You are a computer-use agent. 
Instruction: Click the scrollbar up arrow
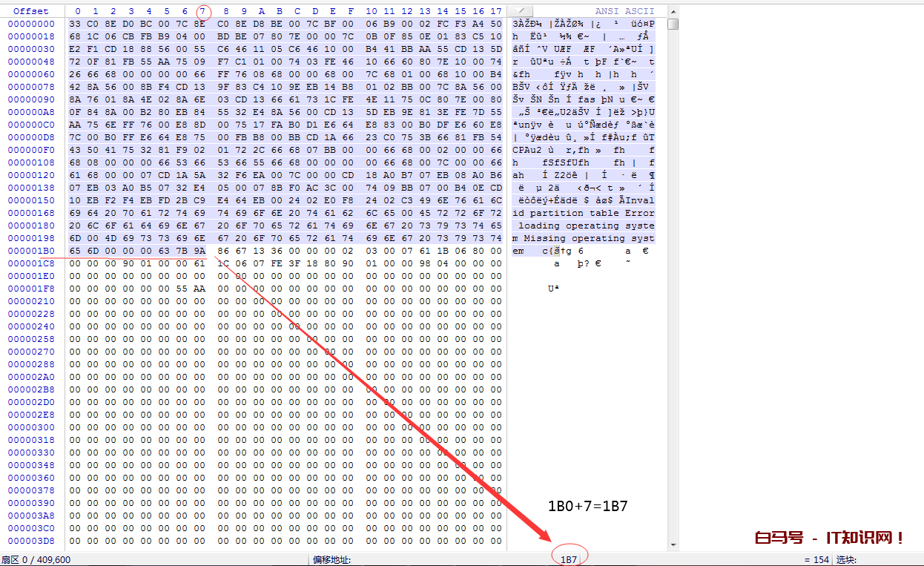tap(673, 11)
